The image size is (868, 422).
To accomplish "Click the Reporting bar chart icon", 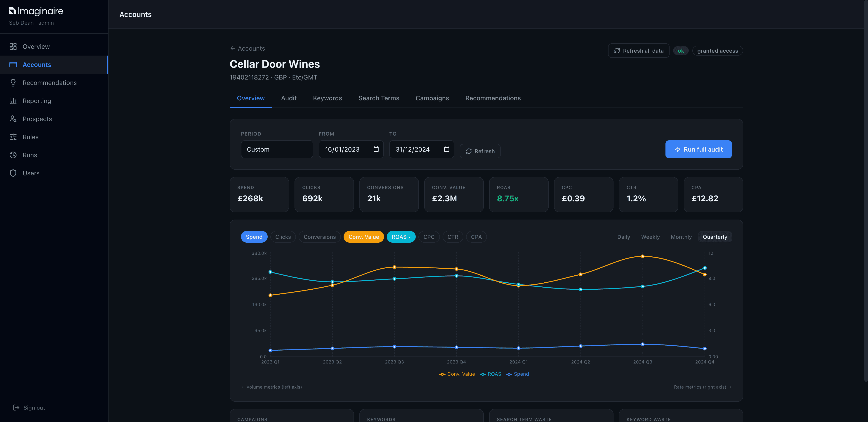I will (x=13, y=101).
